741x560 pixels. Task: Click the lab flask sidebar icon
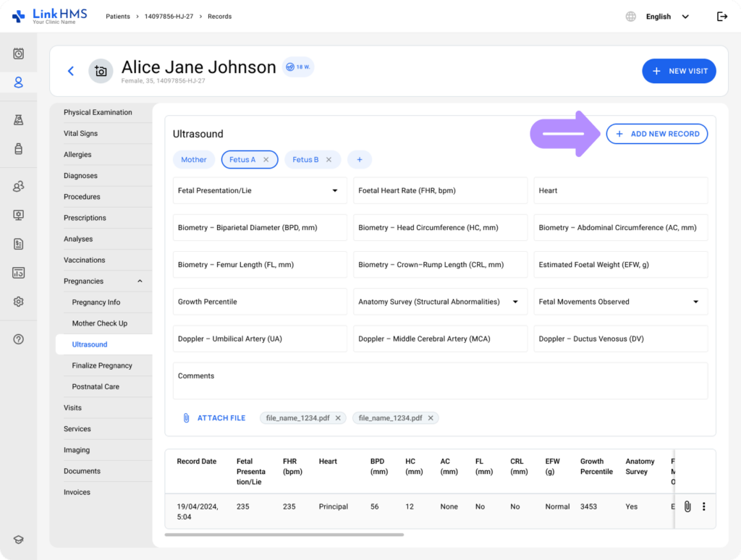[x=19, y=120]
